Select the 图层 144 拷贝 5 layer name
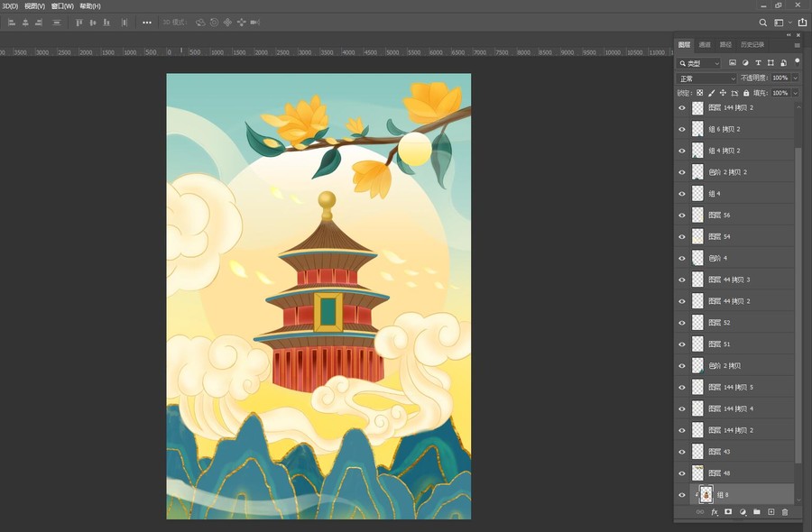 (731, 387)
